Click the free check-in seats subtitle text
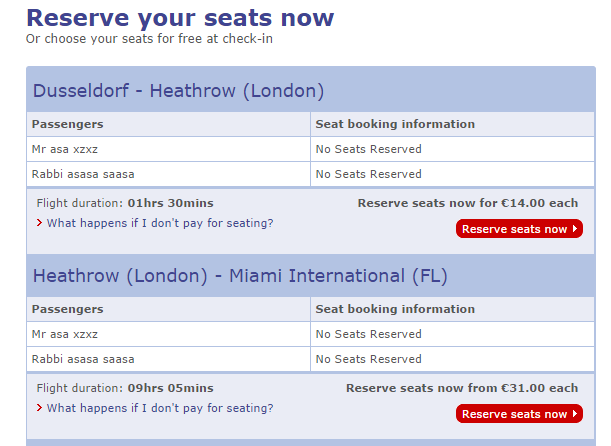The height and width of the screenshot is (446, 611). pos(149,39)
